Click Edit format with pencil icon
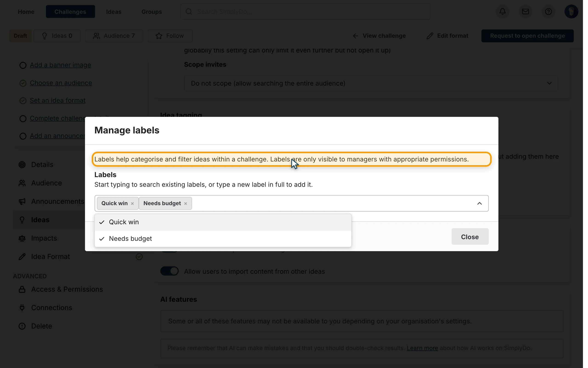The height and width of the screenshot is (368, 588). [x=447, y=36]
